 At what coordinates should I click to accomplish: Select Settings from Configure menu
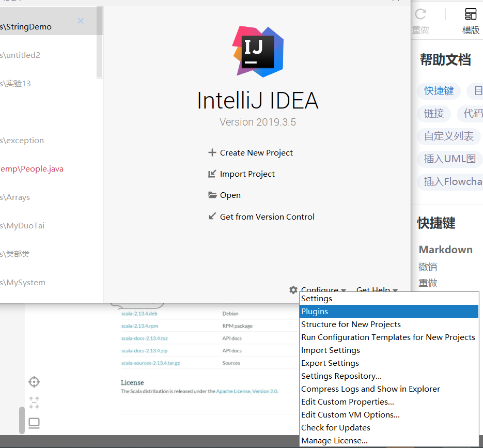point(389,299)
